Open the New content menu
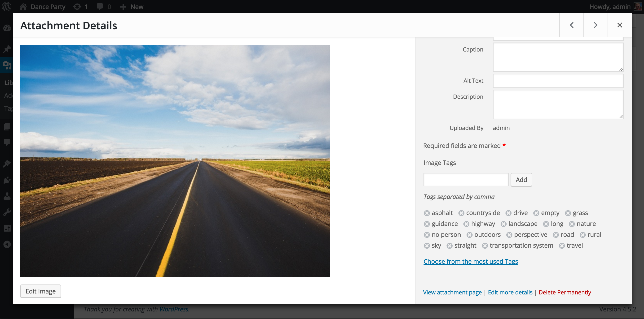The image size is (644, 319). [x=132, y=6]
